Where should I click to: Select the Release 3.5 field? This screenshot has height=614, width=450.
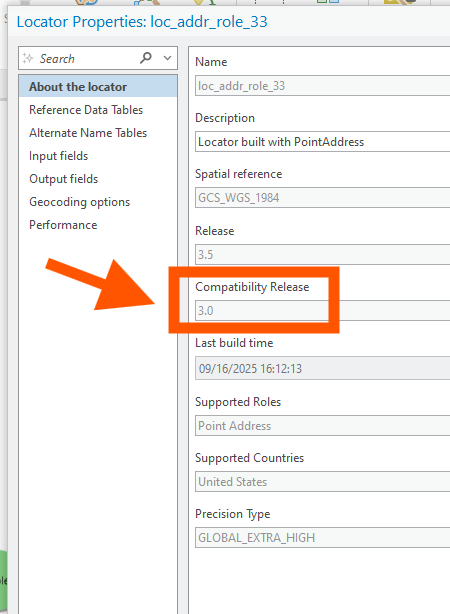(x=322, y=255)
